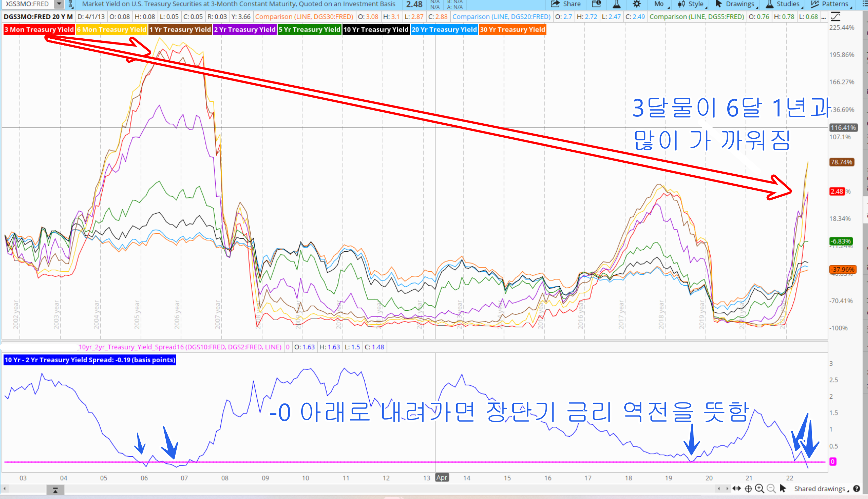Click the expand/compress time axis icon
This screenshot has height=499, width=868.
(737, 489)
